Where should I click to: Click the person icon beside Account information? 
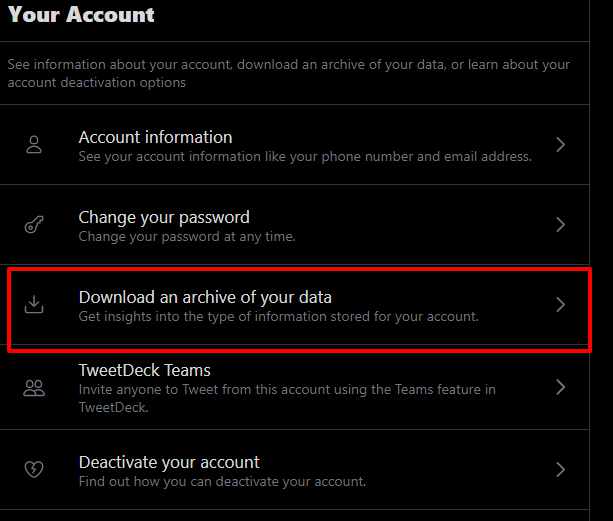coord(34,145)
